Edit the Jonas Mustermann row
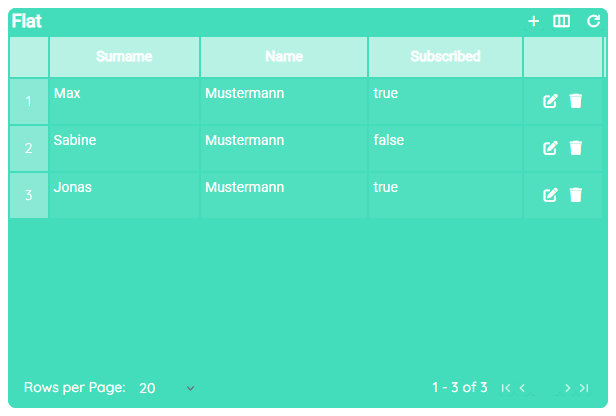616x416 pixels. (x=550, y=195)
